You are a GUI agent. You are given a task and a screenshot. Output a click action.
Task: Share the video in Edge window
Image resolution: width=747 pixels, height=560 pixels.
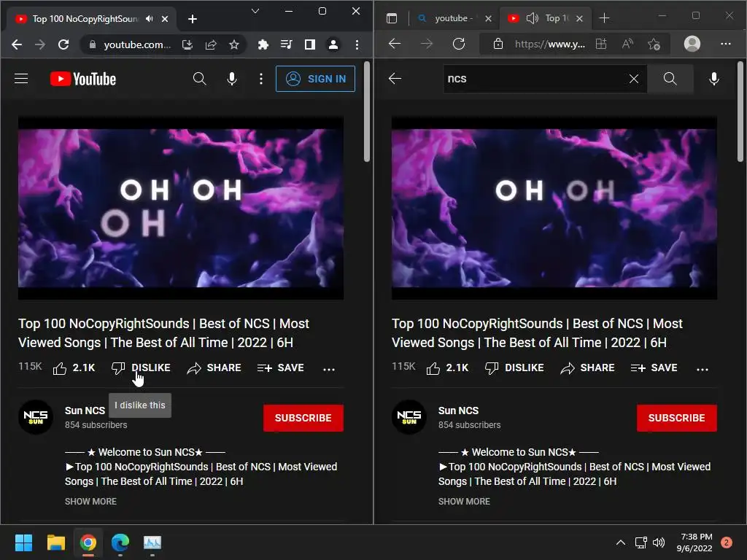pos(587,368)
